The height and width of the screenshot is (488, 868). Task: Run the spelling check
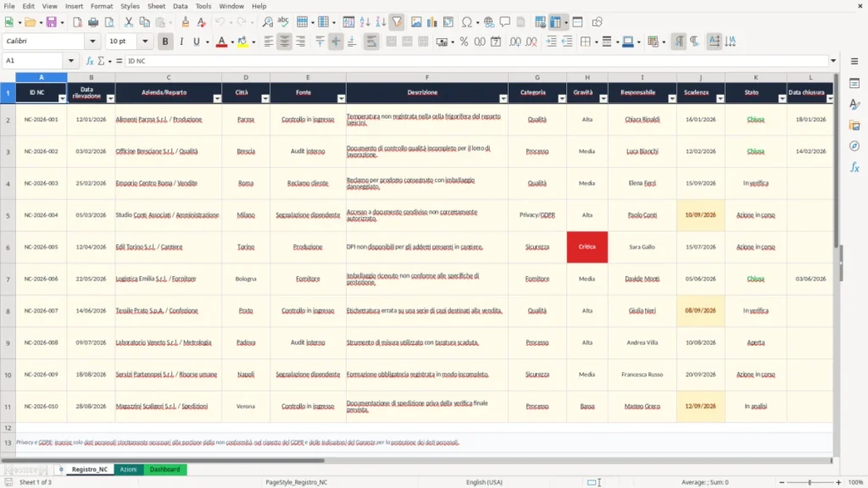click(283, 22)
